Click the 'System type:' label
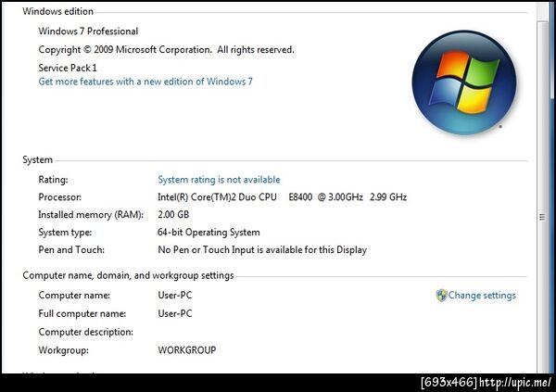The height and width of the screenshot is (392, 556). pyautogui.click(x=65, y=233)
